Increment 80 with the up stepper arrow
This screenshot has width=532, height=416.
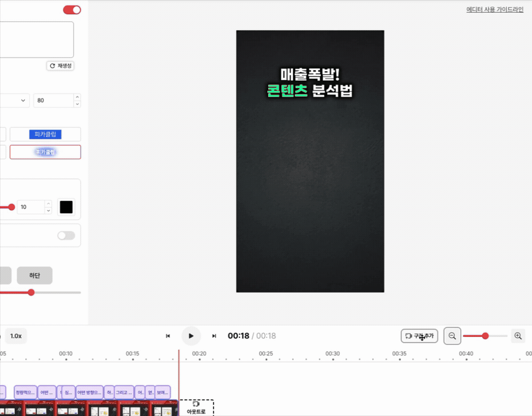click(x=76, y=97)
